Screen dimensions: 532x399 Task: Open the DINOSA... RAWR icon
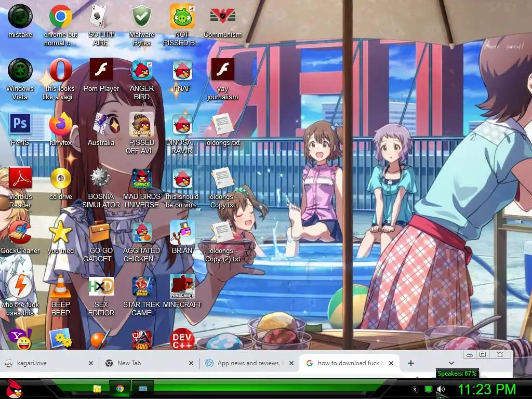(x=182, y=134)
